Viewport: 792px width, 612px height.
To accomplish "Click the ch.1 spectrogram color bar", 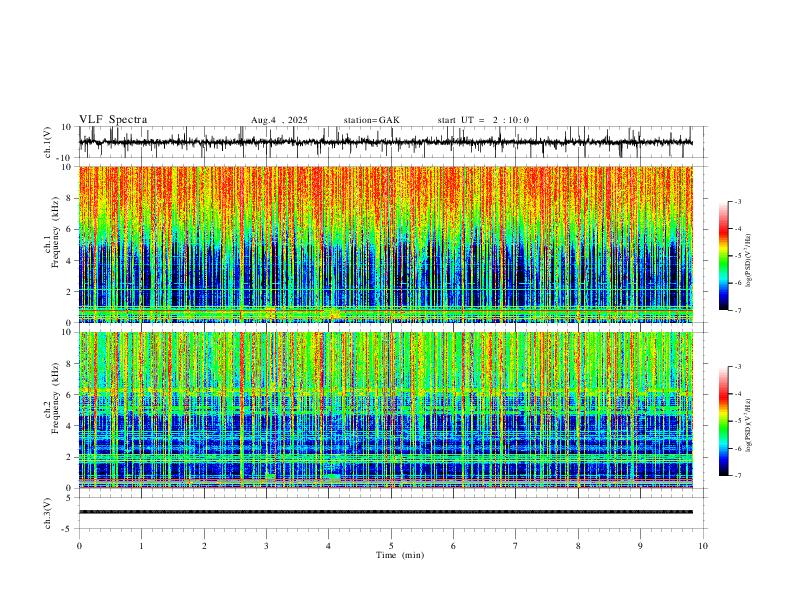I will pos(724,256).
